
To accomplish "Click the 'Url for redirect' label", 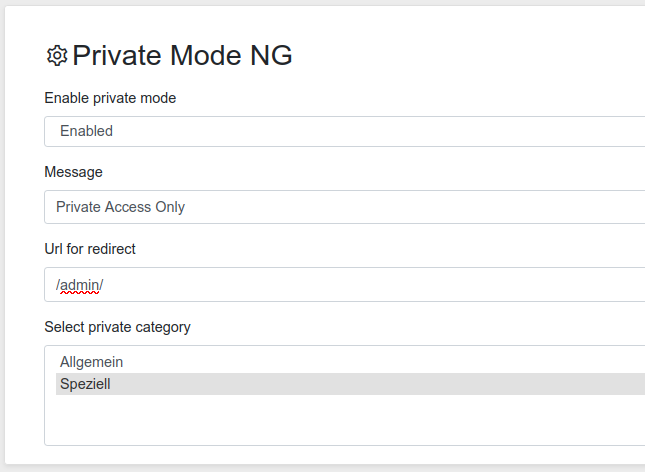I will 90,249.
